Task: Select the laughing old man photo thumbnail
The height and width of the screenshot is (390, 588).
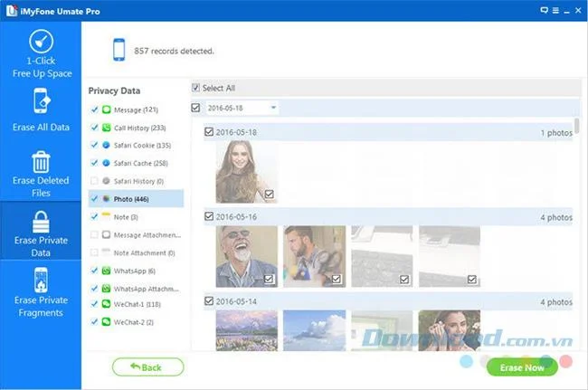Action: (247, 256)
